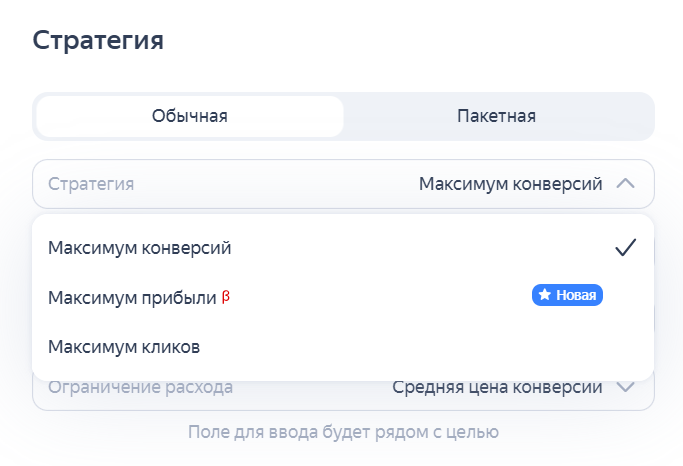The image size is (683, 466).
Task: Click the red beta symbol after Максимум прибыли
Action: pos(225,296)
